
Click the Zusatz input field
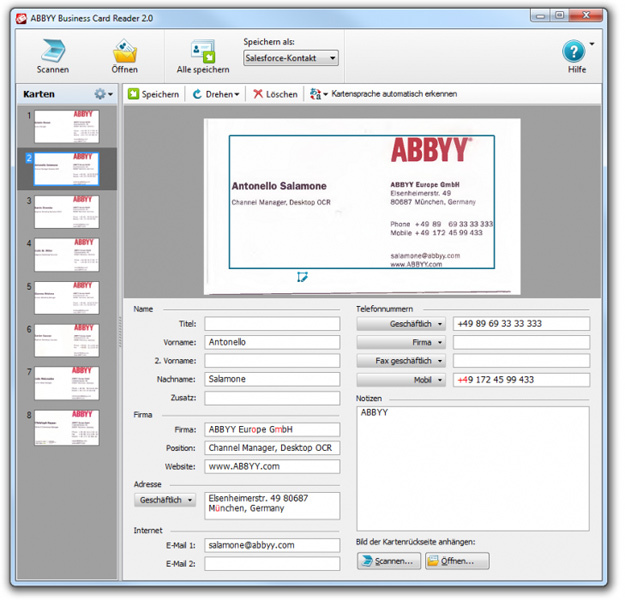272,398
